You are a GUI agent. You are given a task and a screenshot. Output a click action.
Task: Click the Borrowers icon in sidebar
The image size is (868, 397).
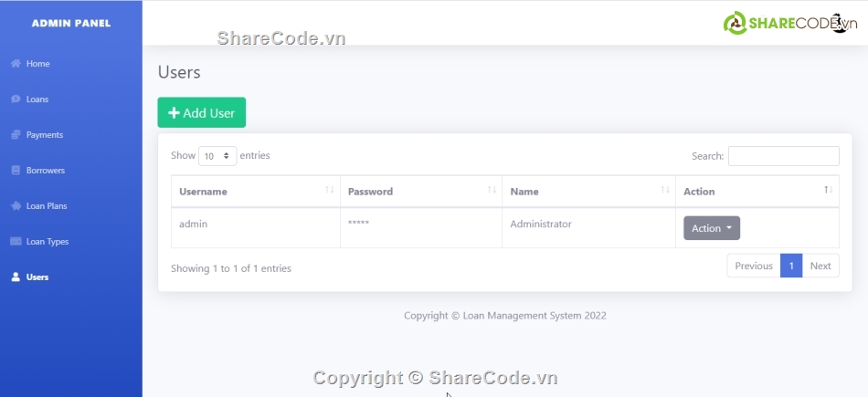[x=16, y=171]
